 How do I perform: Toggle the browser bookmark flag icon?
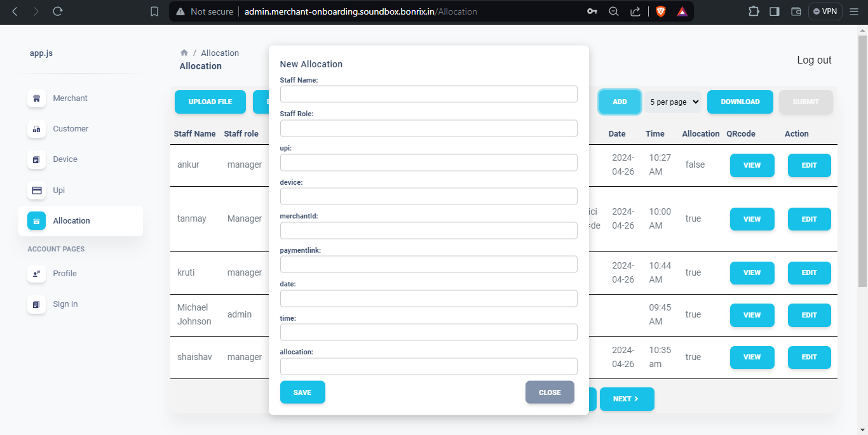(x=154, y=11)
